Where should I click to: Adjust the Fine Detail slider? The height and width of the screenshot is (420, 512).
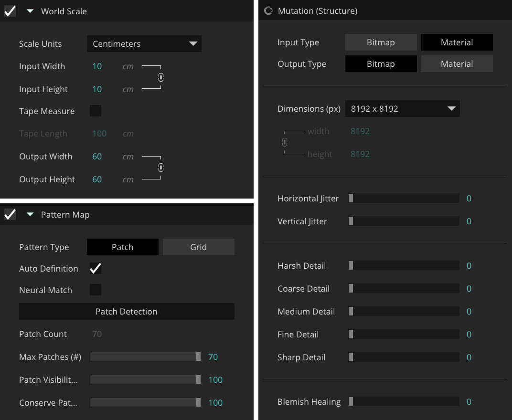pyautogui.click(x=404, y=334)
